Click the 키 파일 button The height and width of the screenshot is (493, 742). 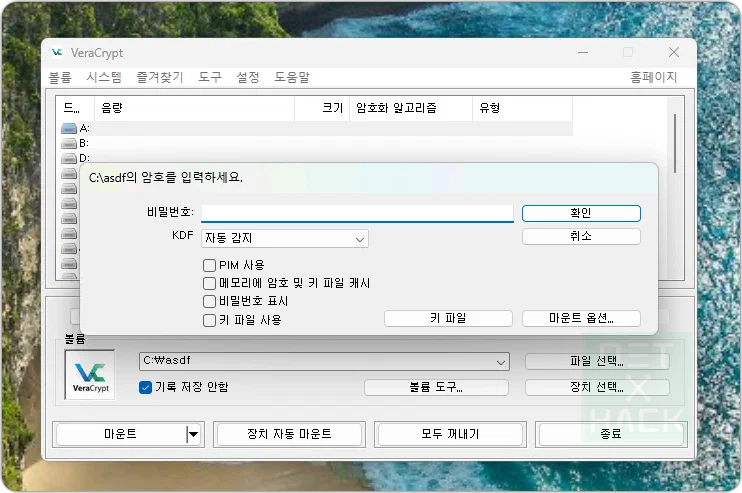point(448,318)
